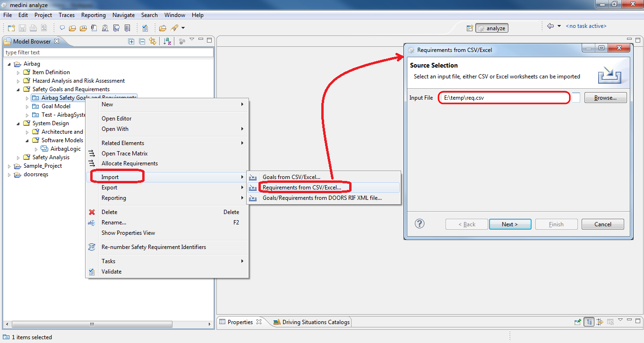644x343 pixels.
Task: Collapse Safety Goals and Requirements folder
Action: (18, 89)
